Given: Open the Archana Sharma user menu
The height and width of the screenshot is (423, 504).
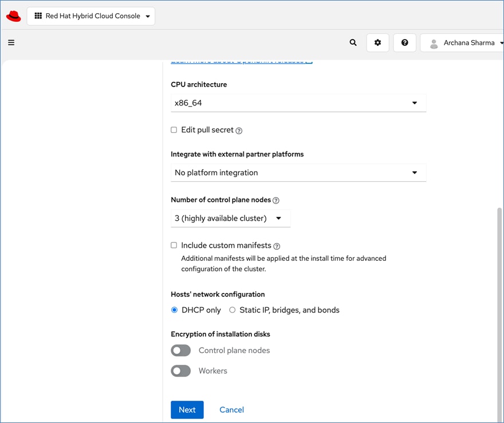Looking at the screenshot, I should click(x=462, y=42).
